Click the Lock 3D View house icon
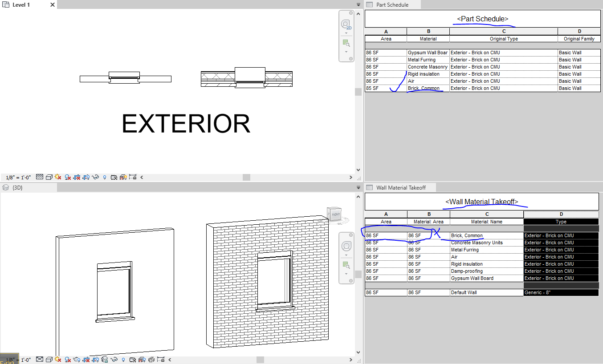 [x=104, y=359]
